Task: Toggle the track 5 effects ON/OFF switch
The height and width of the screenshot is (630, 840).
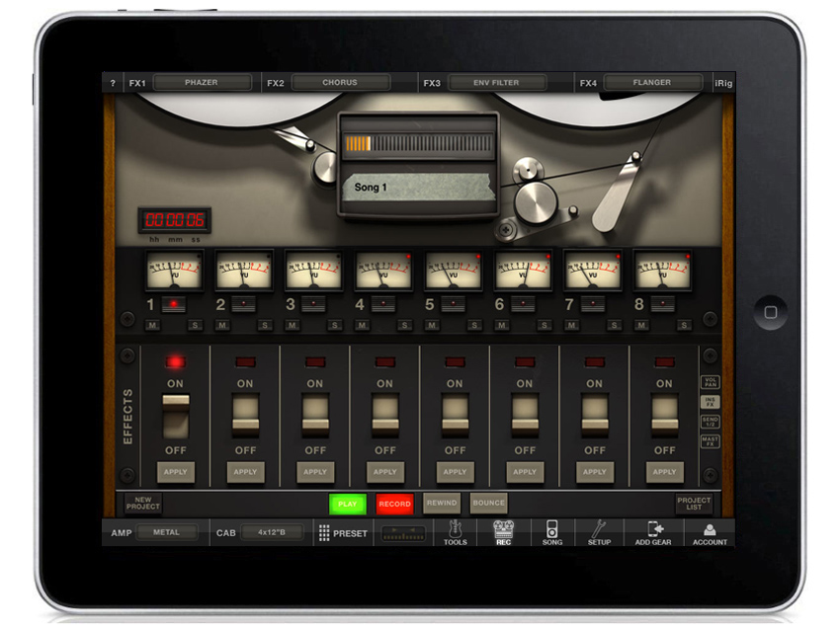Action: tap(455, 416)
